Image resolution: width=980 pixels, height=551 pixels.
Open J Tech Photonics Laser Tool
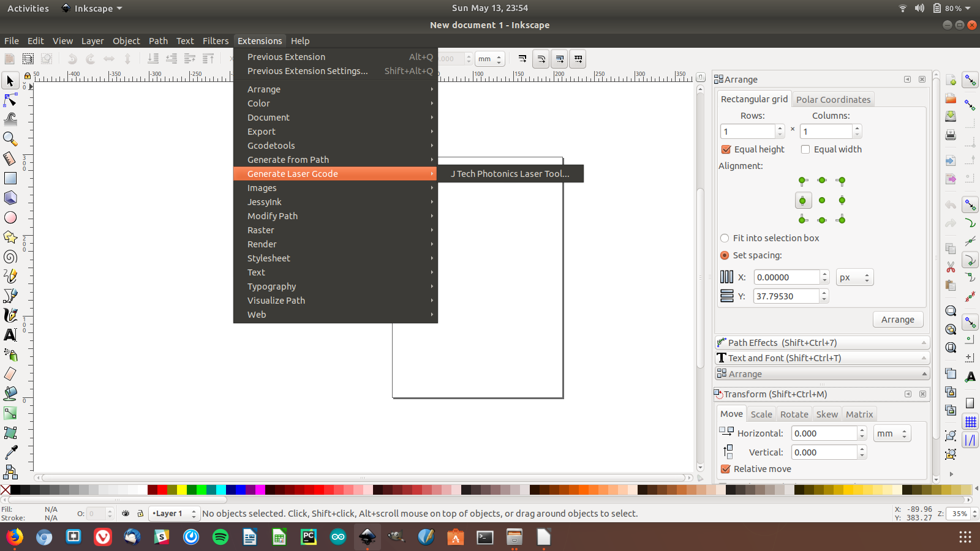click(x=510, y=174)
